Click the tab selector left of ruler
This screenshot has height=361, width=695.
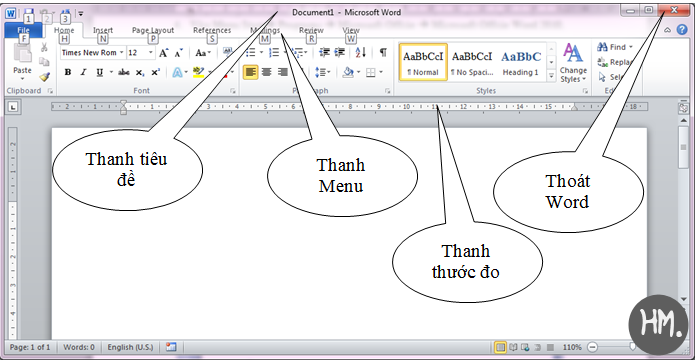14,106
